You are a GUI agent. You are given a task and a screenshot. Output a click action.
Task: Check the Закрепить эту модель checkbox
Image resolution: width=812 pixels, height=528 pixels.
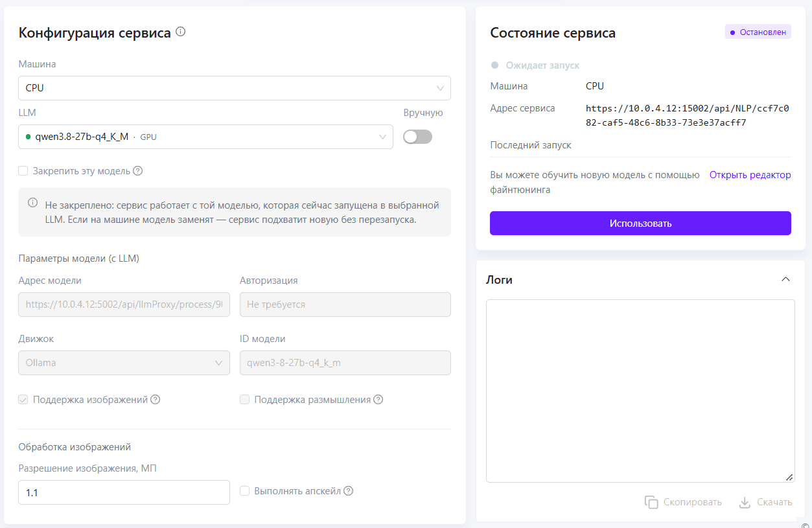pyautogui.click(x=23, y=171)
